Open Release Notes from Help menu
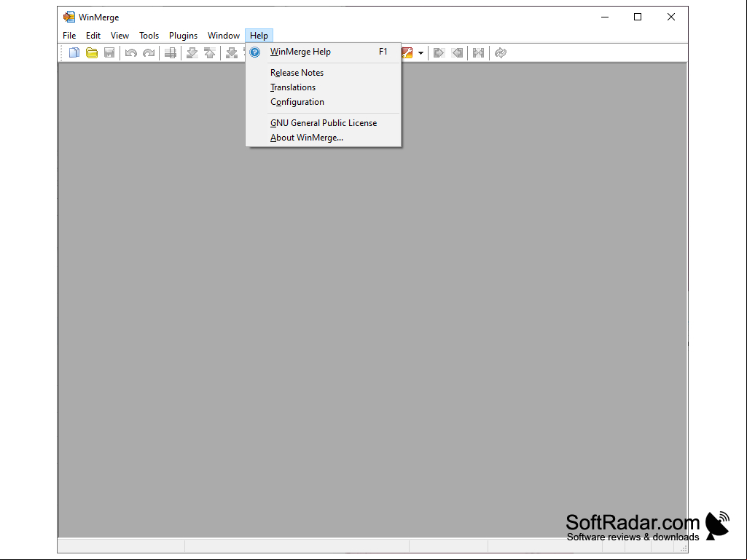The height and width of the screenshot is (560, 747). [x=324, y=73]
